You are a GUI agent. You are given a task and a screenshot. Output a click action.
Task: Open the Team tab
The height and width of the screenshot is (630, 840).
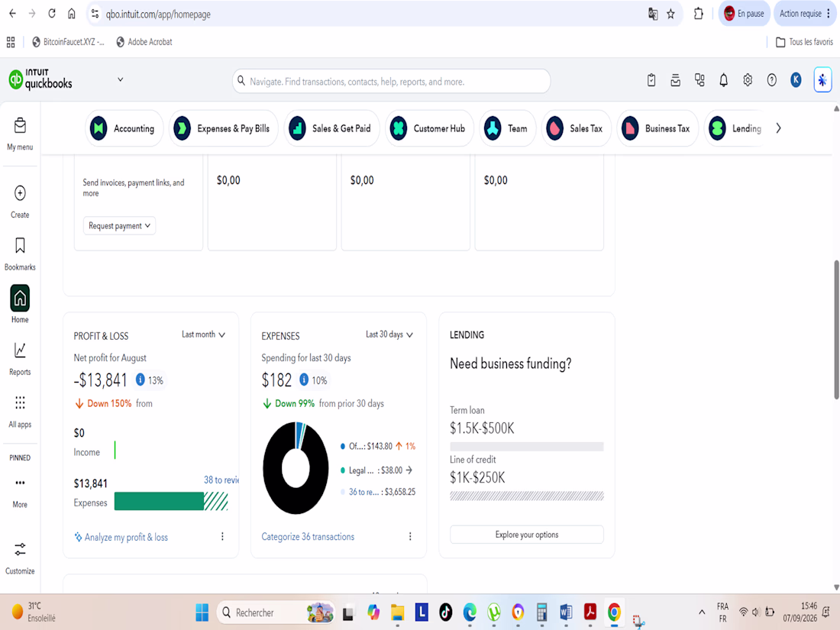click(x=507, y=128)
